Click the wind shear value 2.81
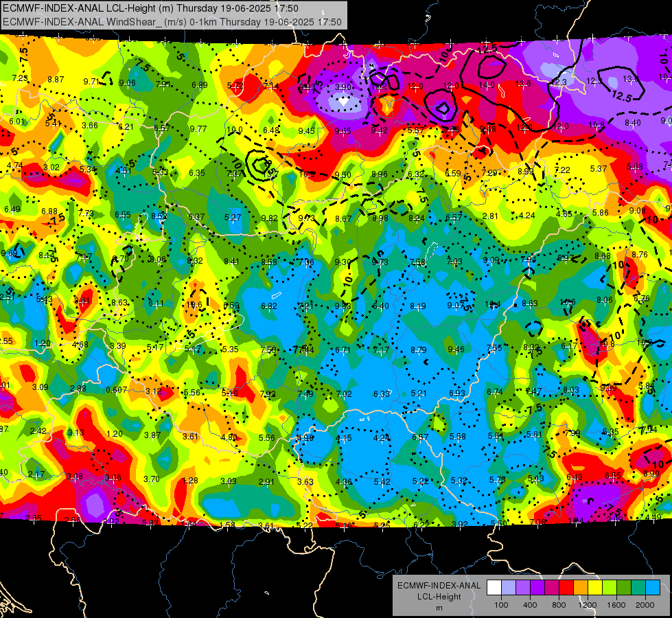The width and height of the screenshot is (672, 618). [490, 216]
